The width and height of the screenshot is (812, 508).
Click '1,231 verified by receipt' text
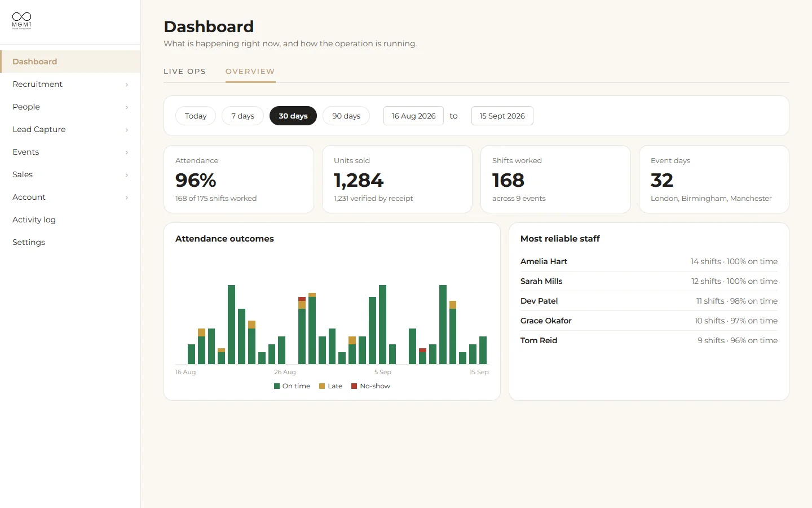pos(373,199)
